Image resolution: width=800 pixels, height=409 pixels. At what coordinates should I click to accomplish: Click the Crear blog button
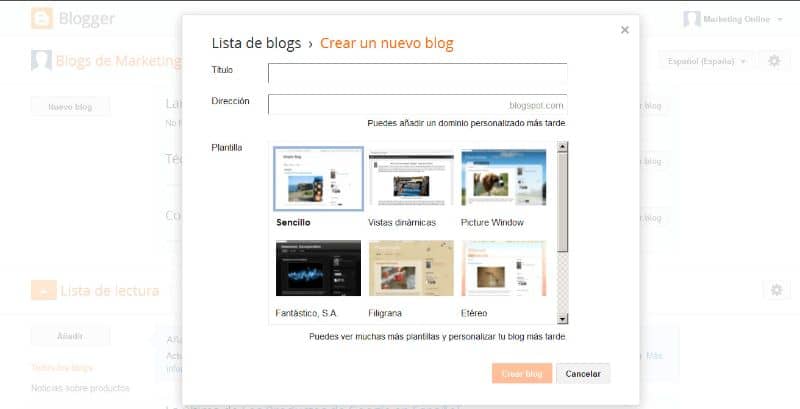[522, 374]
